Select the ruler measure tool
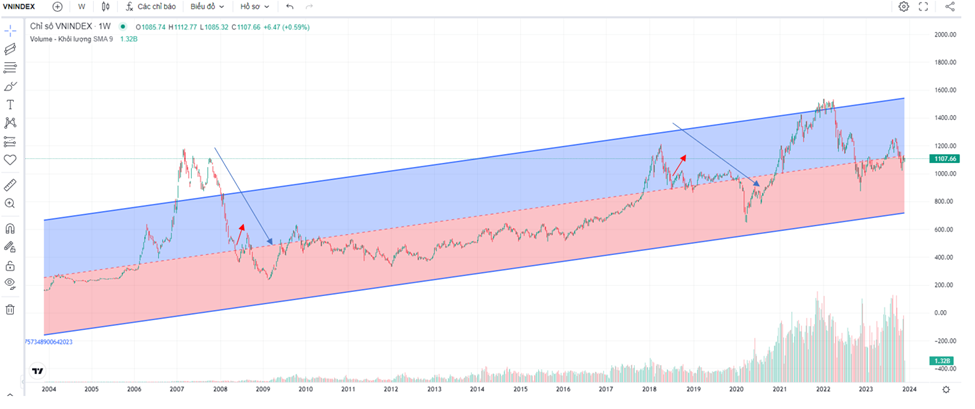The height and width of the screenshot is (409, 975). click(x=10, y=185)
